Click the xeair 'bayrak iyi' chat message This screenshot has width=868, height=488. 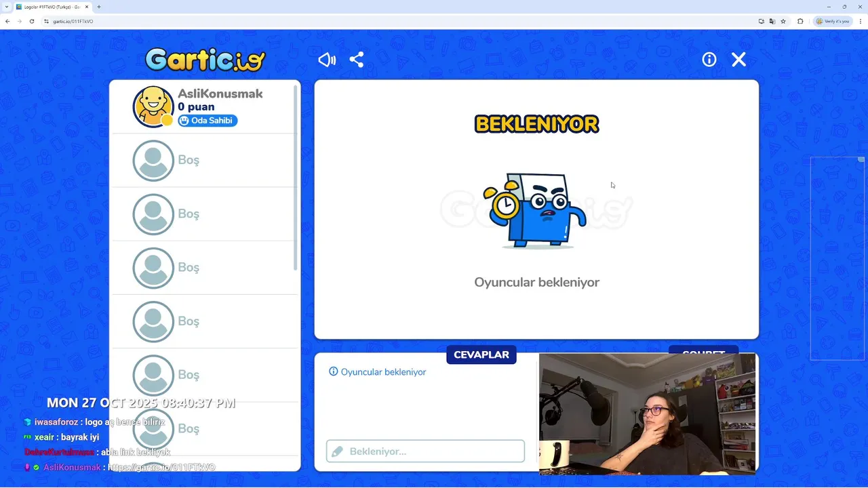(x=62, y=437)
